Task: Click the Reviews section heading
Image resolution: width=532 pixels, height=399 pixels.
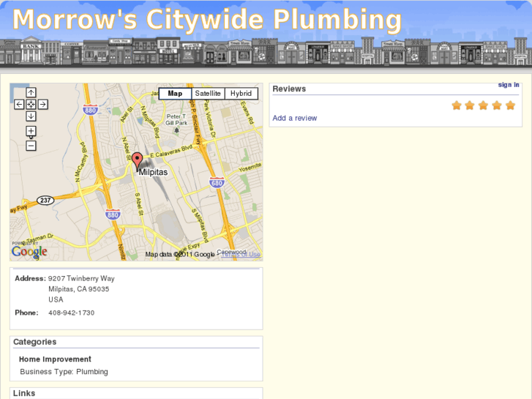Action: (x=289, y=89)
